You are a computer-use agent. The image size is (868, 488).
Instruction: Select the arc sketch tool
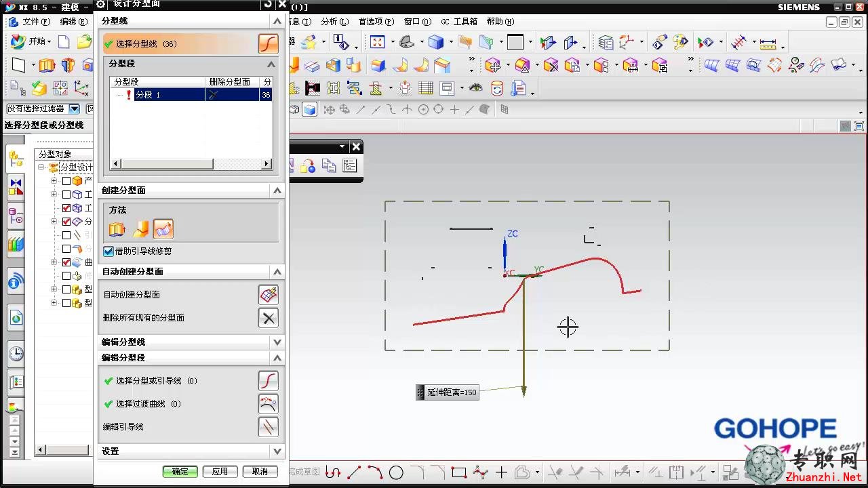click(x=375, y=472)
